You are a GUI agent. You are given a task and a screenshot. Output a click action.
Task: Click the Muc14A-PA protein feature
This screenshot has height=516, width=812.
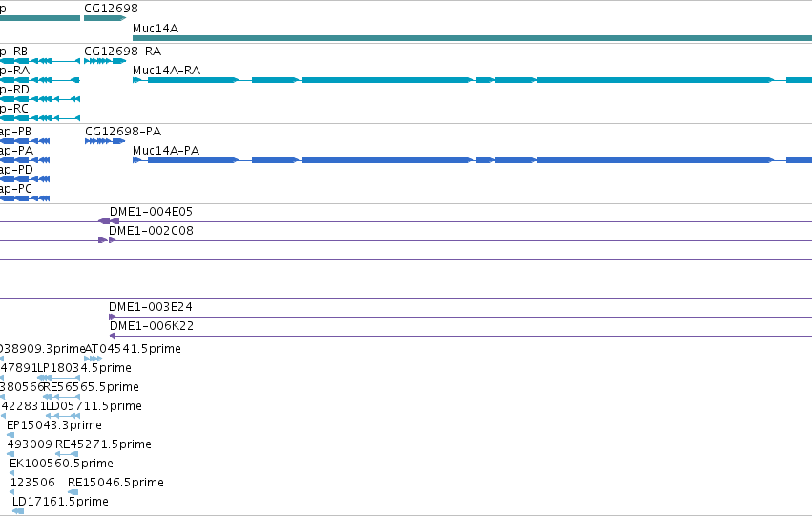(472, 160)
